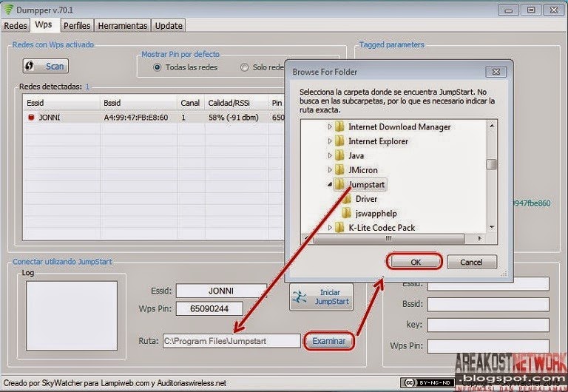Confirm folder selection with OK
Image resolution: width=568 pixels, height=392 pixels.
pyautogui.click(x=415, y=262)
